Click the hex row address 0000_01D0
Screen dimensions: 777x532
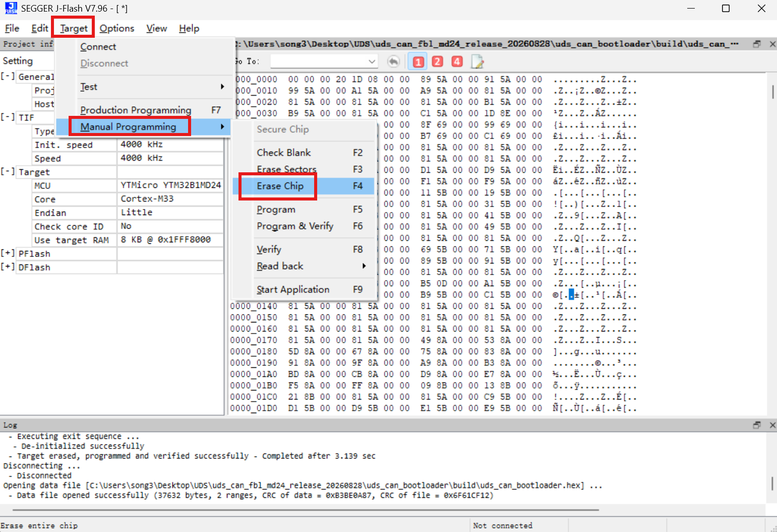click(254, 409)
